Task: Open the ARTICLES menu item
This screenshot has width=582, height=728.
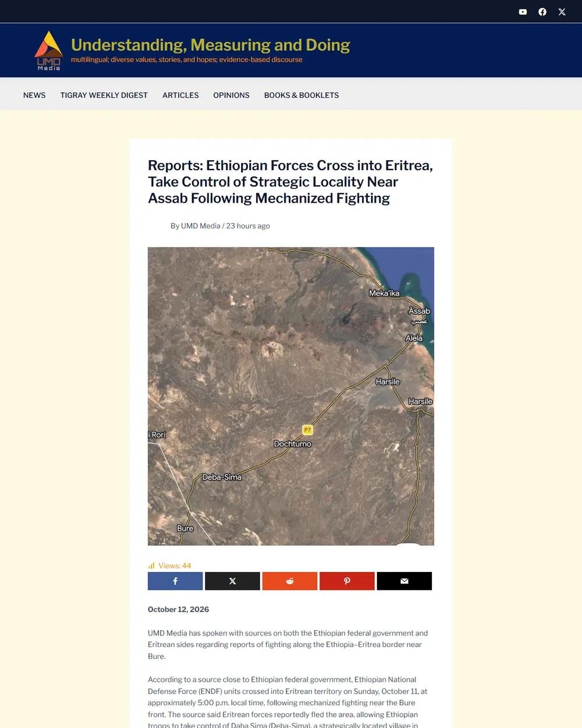Action: click(180, 95)
